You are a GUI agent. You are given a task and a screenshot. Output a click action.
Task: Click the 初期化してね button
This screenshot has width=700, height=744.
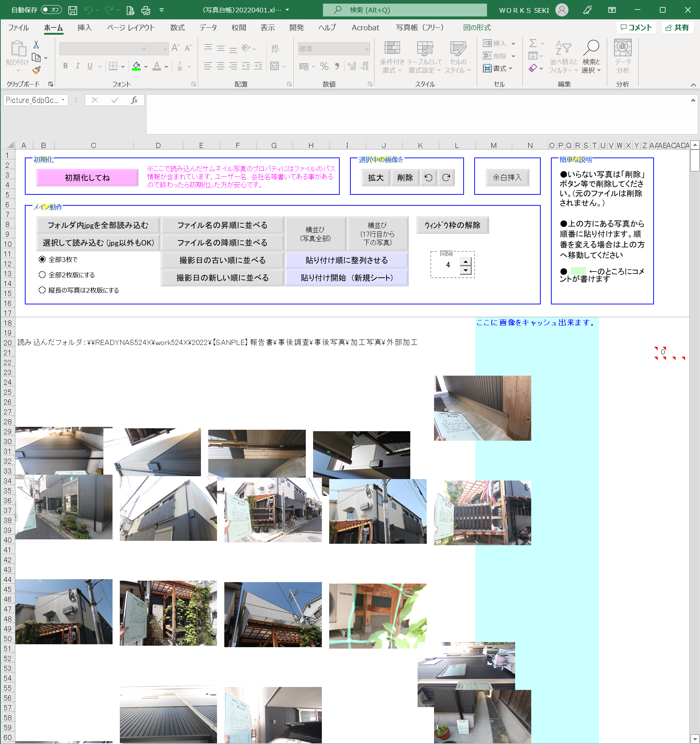(87, 178)
